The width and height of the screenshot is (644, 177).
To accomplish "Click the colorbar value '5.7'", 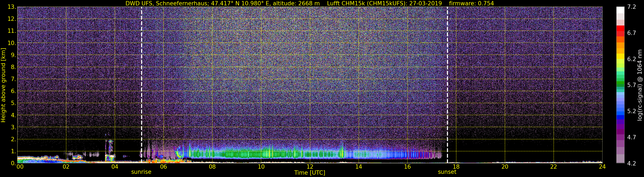I will 632,85.
